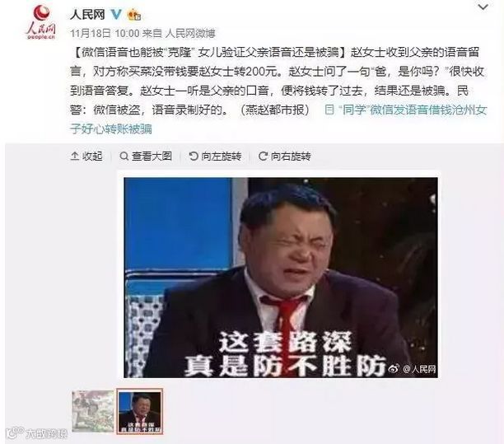Open the 人民网 account name
504x444 pixels.
pos(87,15)
